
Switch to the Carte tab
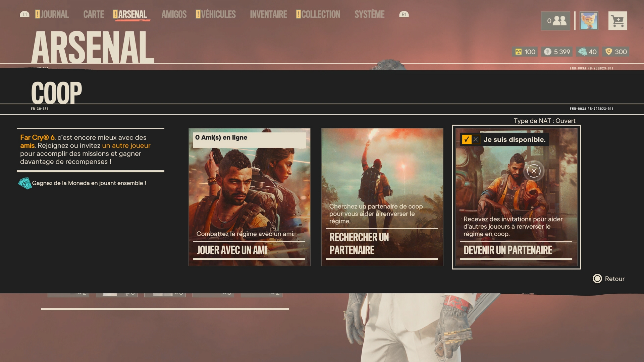pyautogui.click(x=94, y=14)
